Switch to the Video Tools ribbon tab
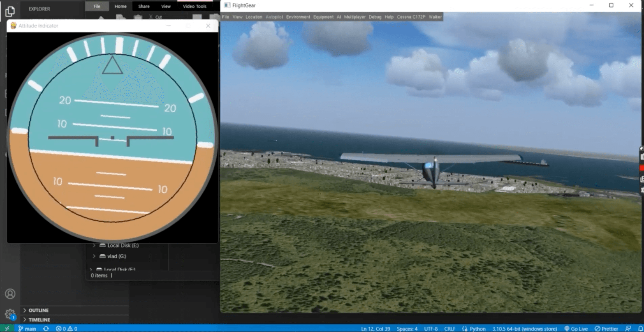This screenshot has height=332, width=644. point(195,6)
